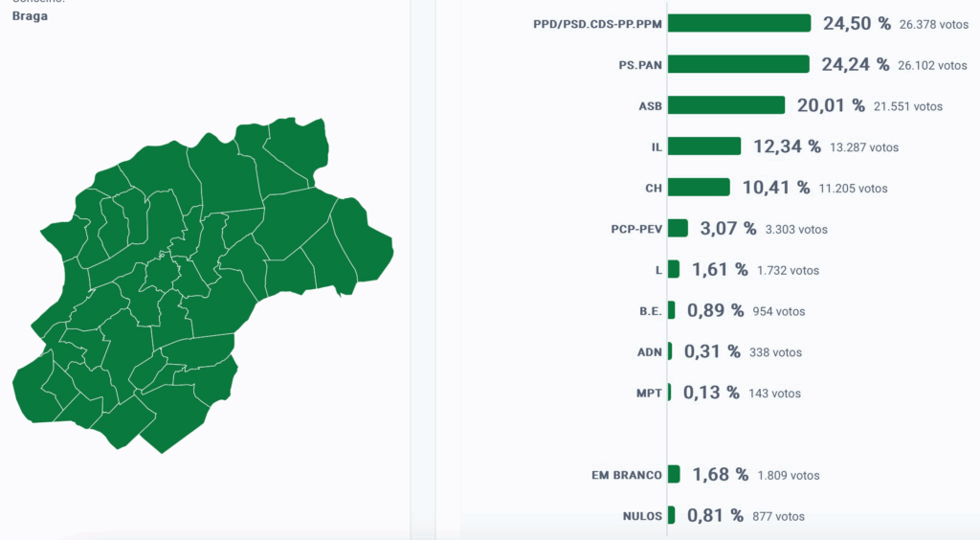
Task: Click the PPD/PSD.CDS-PP.PPM coalition label
Action: click(597, 24)
